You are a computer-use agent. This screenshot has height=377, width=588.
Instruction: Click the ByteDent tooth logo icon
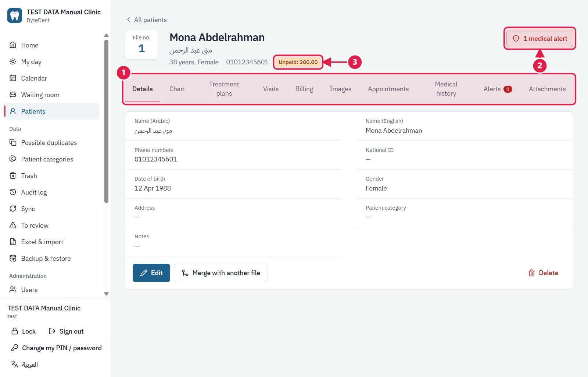[15, 15]
